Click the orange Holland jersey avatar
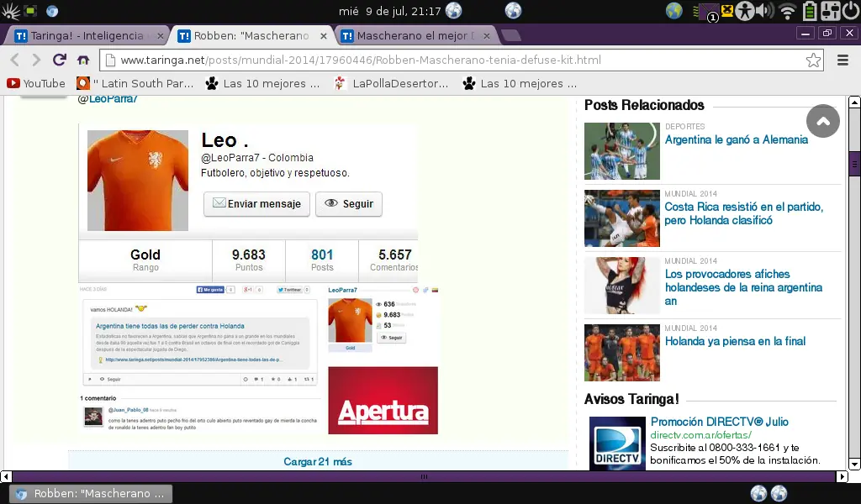Viewport: 861px width, 504px height. (138, 181)
